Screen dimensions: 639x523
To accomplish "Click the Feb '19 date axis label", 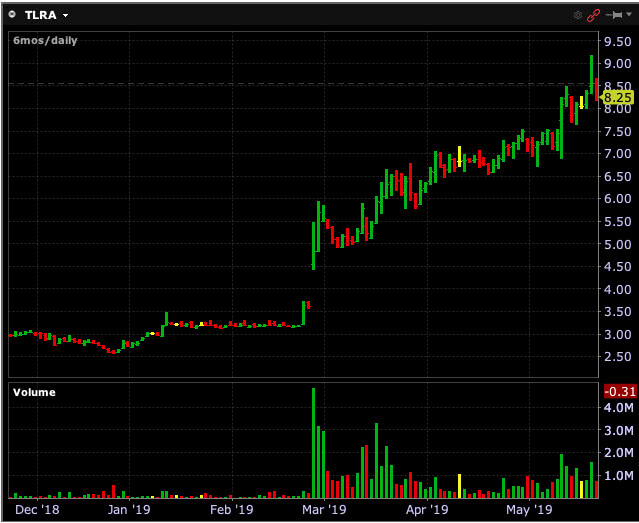I will (231, 510).
